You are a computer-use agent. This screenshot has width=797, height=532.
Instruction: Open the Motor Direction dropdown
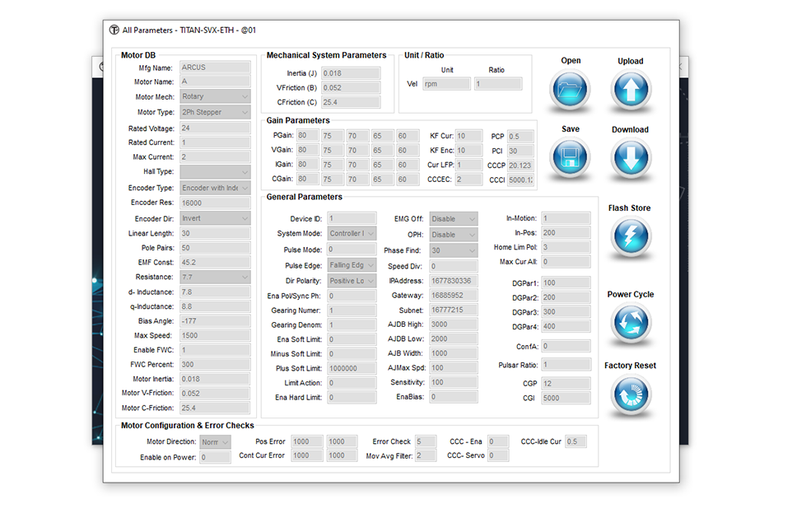[x=215, y=442]
